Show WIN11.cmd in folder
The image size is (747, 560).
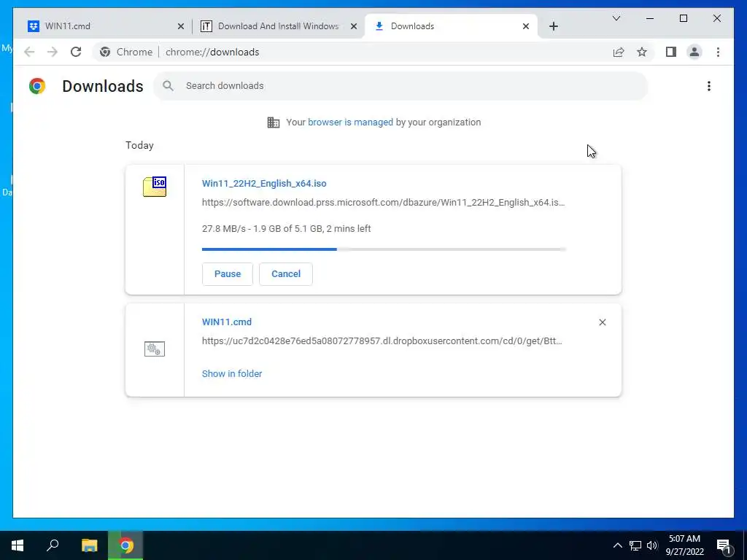[232, 374]
